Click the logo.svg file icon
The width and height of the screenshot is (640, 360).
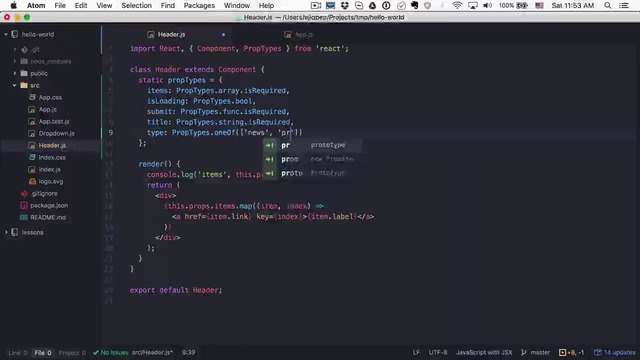click(x=32, y=181)
